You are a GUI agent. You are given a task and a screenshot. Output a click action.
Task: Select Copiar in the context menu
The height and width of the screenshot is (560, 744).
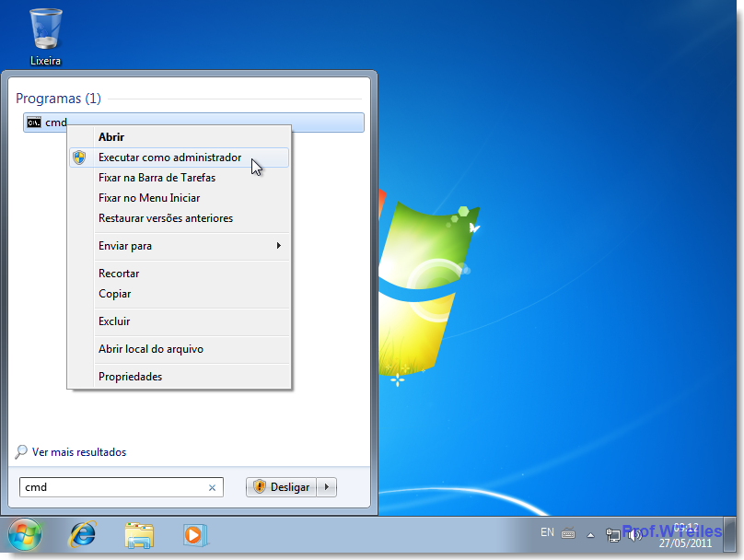[179, 294]
